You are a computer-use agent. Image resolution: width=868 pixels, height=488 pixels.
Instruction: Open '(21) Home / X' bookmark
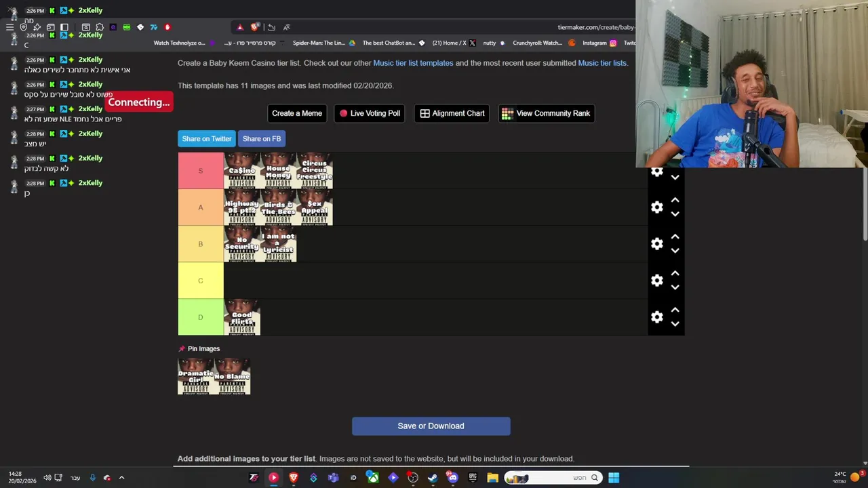click(x=454, y=43)
